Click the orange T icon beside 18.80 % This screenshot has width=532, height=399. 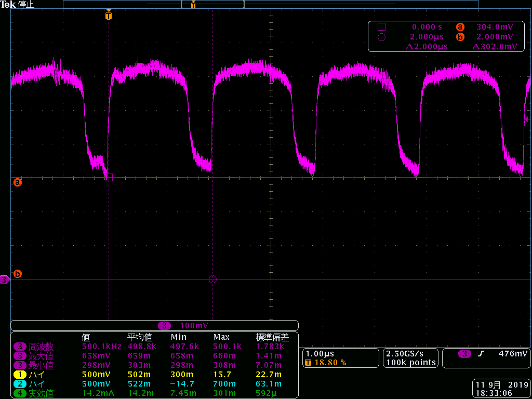[x=308, y=363]
